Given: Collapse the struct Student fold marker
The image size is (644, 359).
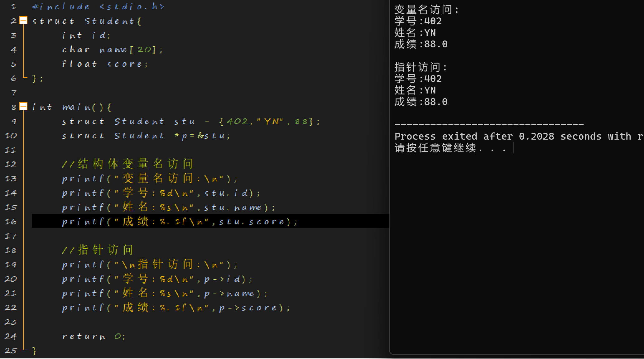Looking at the screenshot, I should click(23, 21).
